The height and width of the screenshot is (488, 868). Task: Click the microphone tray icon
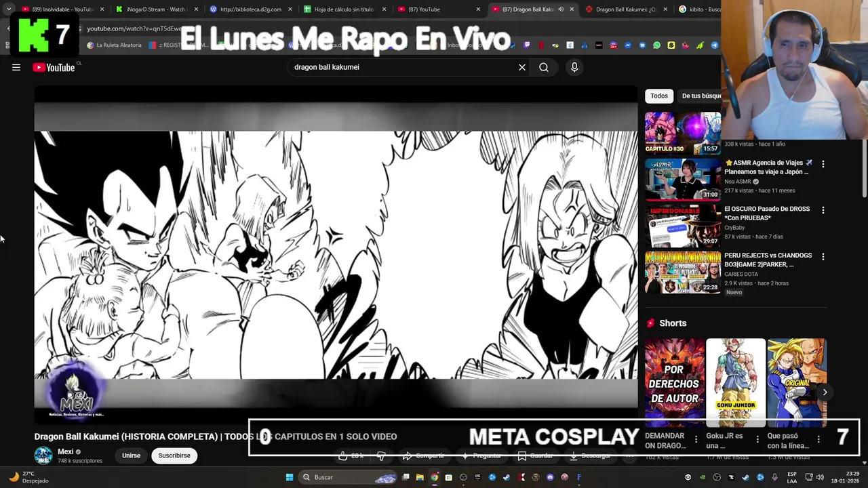[x=774, y=477]
